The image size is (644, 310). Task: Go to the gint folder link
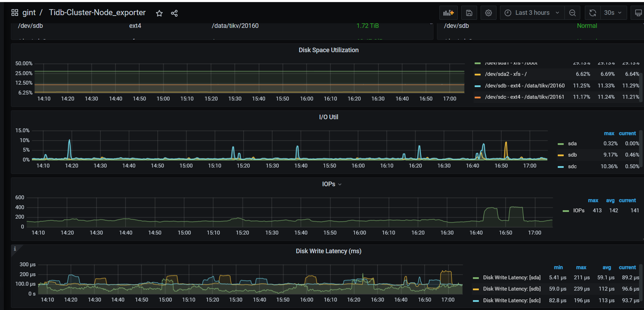(x=29, y=13)
